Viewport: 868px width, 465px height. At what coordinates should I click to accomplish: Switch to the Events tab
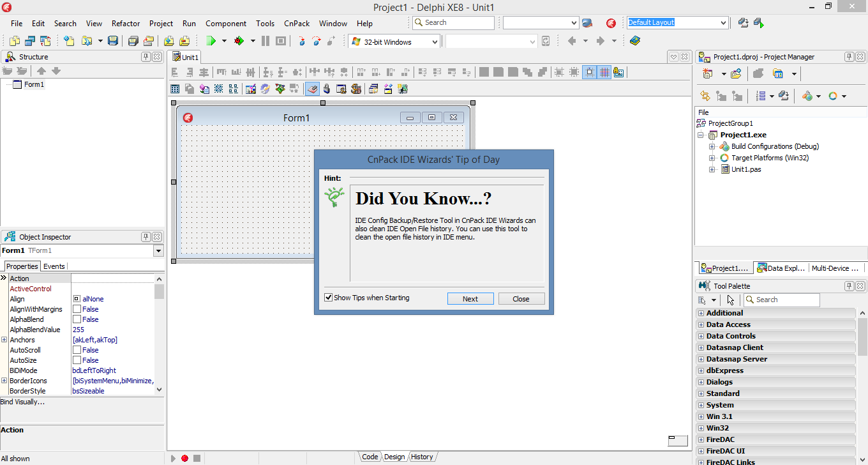point(54,266)
